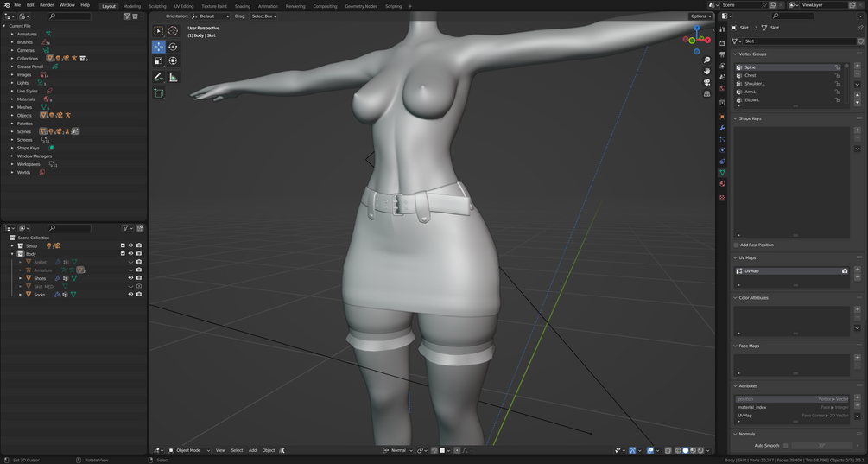
Task: Open the File menu
Action: click(17, 5)
